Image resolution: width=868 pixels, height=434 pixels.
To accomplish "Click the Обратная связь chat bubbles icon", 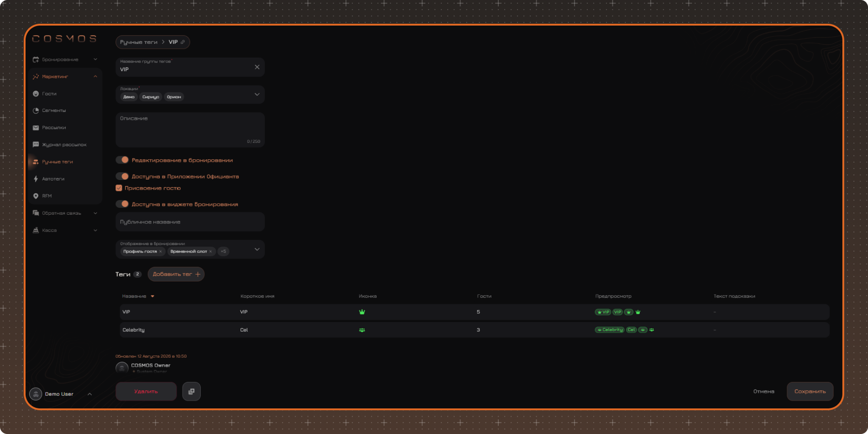I will pos(36,213).
